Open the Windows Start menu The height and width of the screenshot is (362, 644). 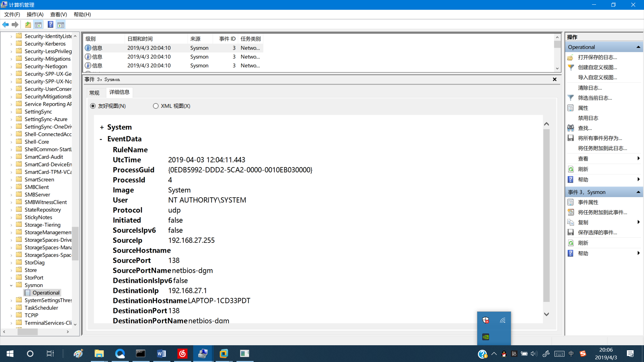click(x=10, y=354)
